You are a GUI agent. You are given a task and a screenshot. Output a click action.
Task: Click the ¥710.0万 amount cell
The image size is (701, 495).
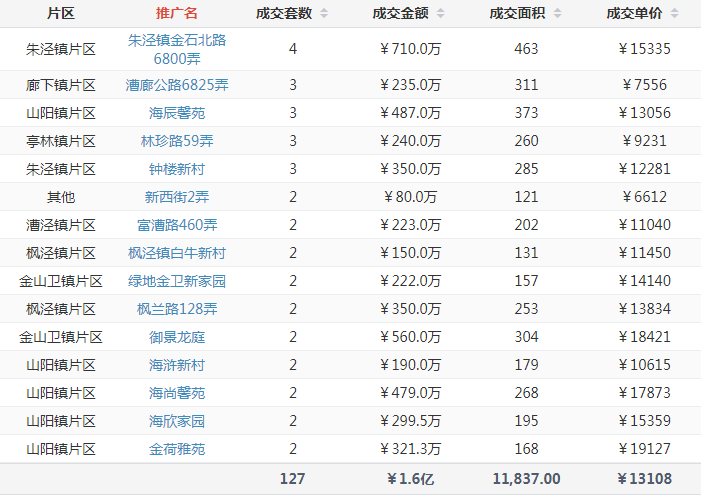pyautogui.click(x=410, y=49)
